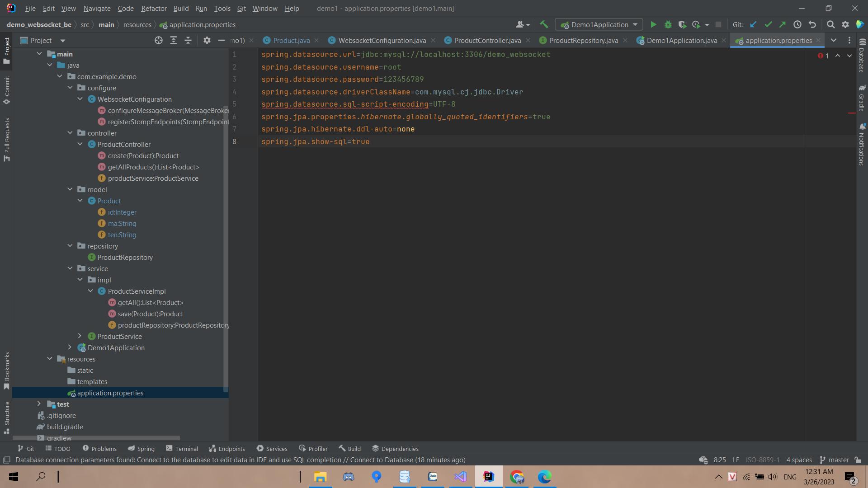
Task: Open the Database tool window on right
Action: pyautogui.click(x=862, y=56)
